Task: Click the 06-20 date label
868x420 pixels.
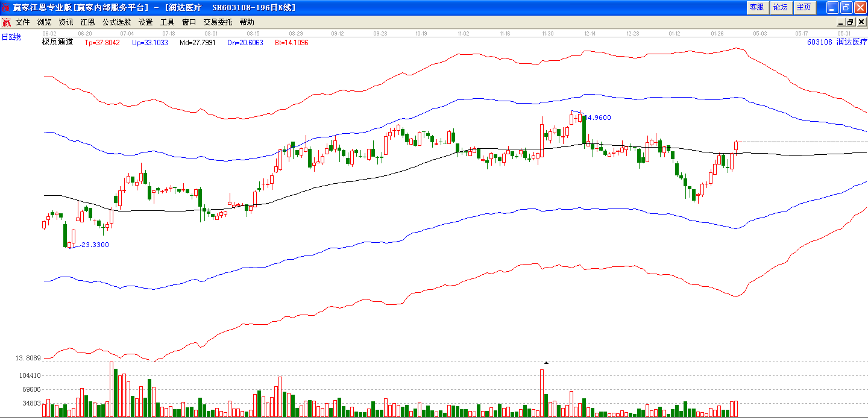Action: coord(85,34)
